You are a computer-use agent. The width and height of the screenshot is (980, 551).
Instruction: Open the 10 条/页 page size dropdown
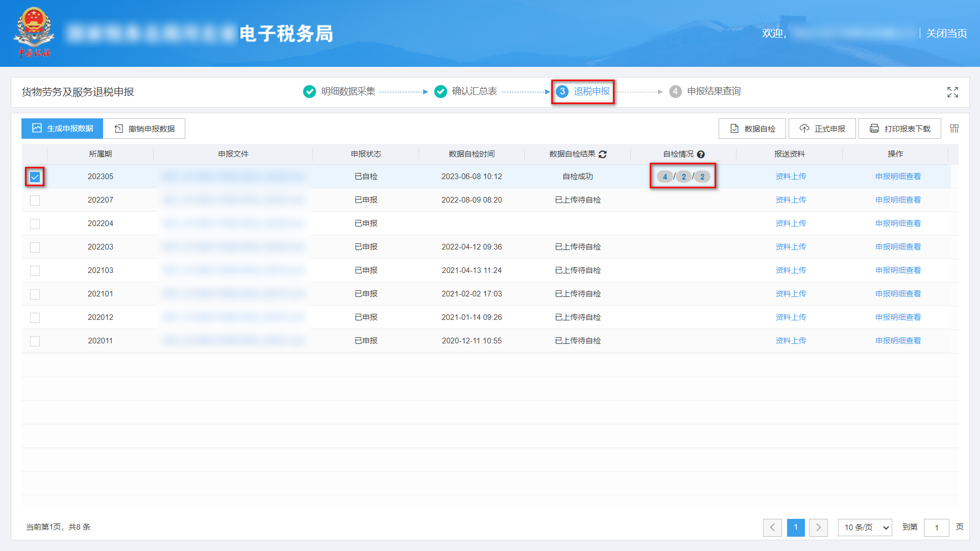tap(865, 528)
